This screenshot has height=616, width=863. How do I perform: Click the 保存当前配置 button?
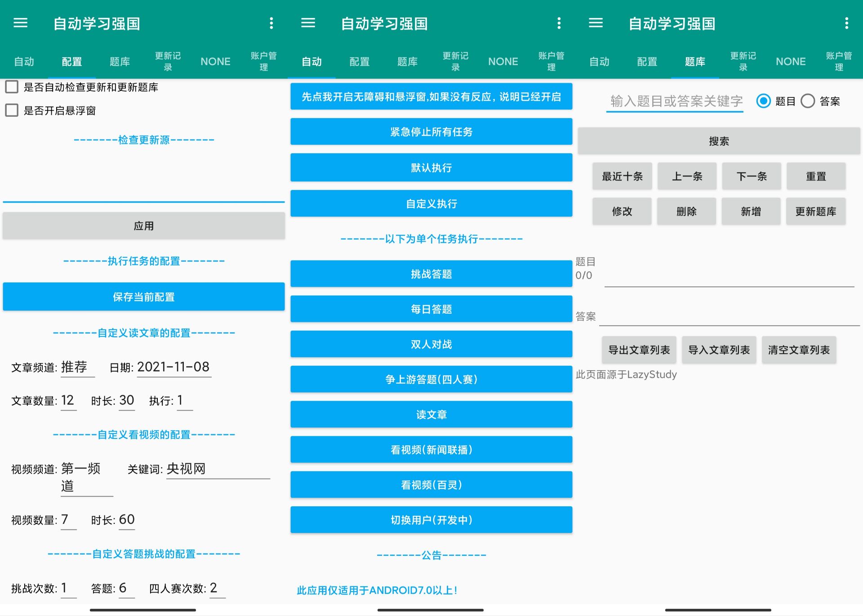pos(144,297)
